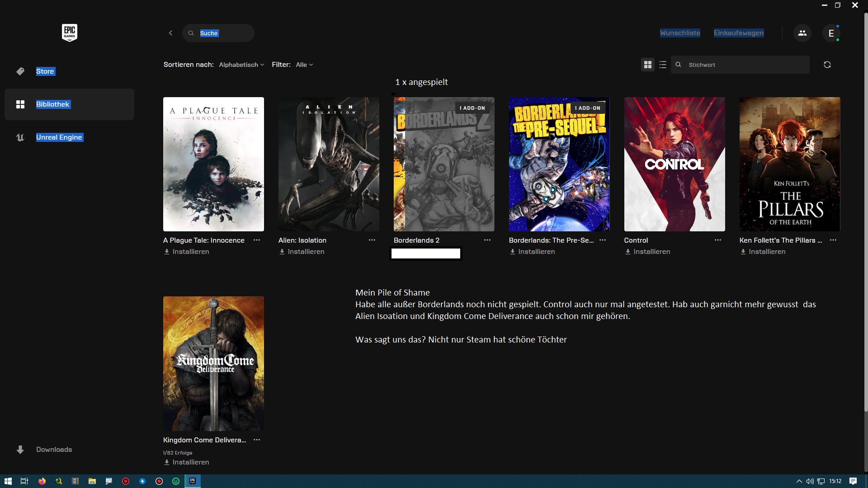The image size is (868, 488).
Task: Click the refresh library icon
Action: click(x=827, y=65)
